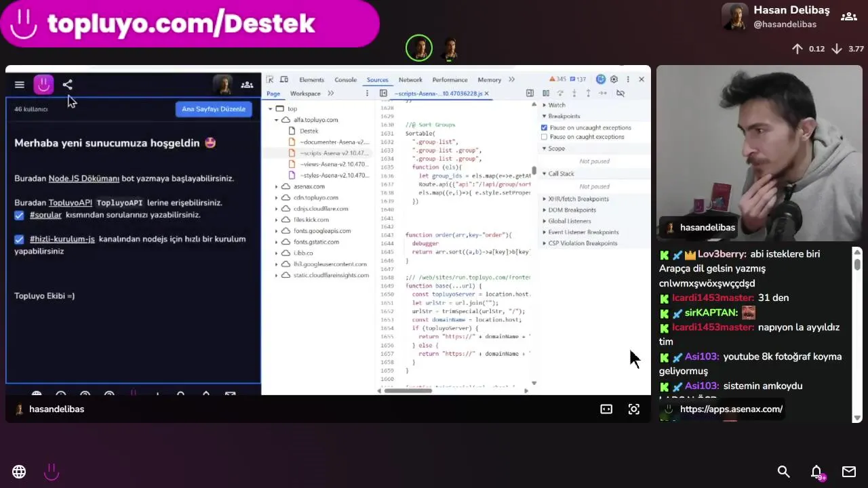This screenshot has width=868, height=488.
Task: Click the purple smiley Topluyo logo in stream
Action: 43,85
